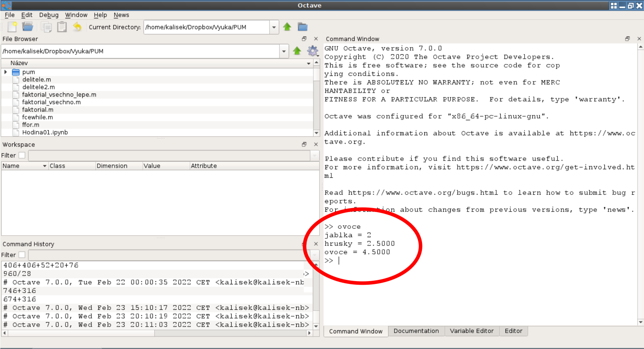
Task: Click the Undo arrow icon
Action: 77,27
